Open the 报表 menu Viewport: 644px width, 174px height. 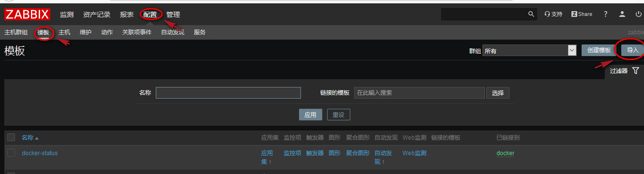point(127,15)
